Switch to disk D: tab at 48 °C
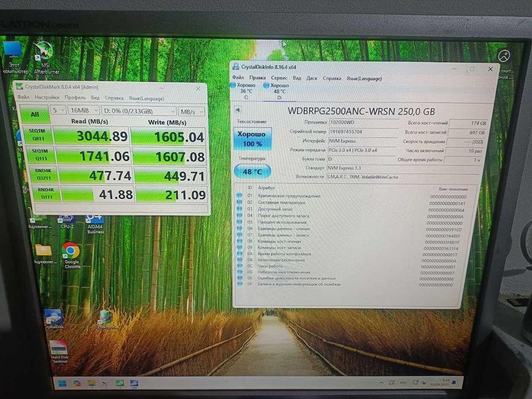The height and width of the screenshot is (399, 532). pos(278,91)
